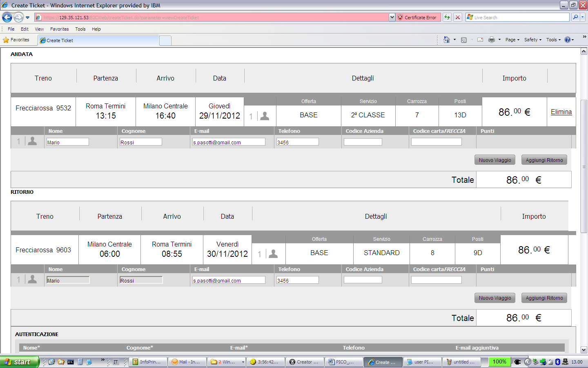Expand the Print options dropdown arrow
This screenshot has height=368, width=588.
499,40
